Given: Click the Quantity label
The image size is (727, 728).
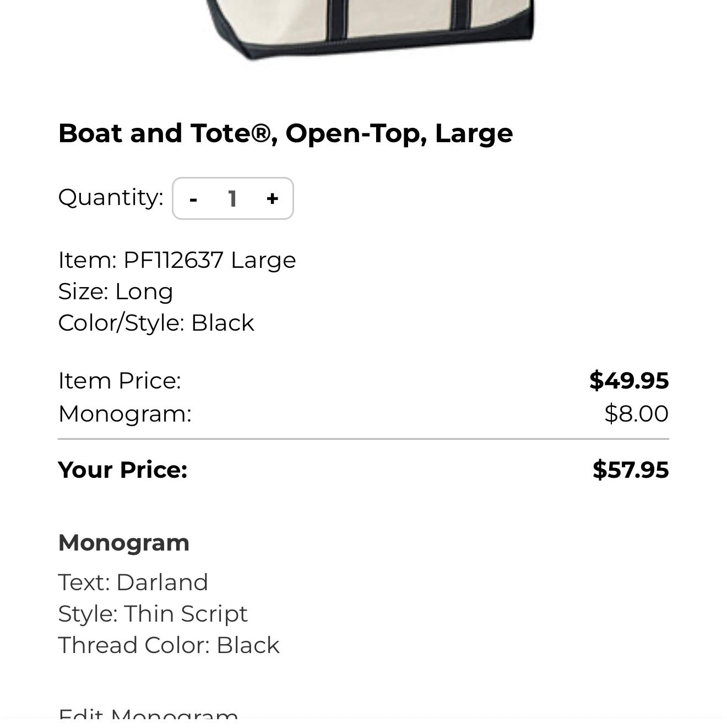Looking at the screenshot, I should [x=110, y=197].
